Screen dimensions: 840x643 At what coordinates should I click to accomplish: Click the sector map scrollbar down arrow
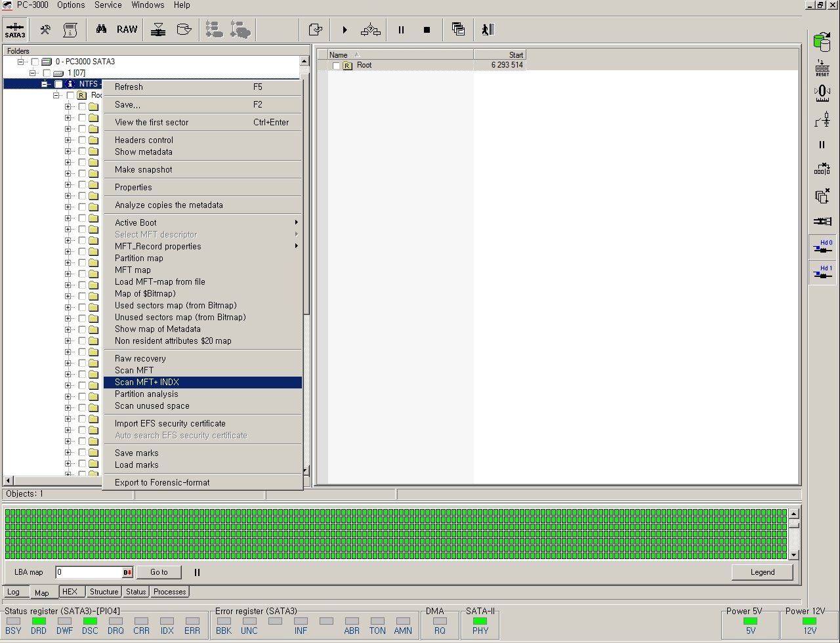pyautogui.click(x=793, y=555)
